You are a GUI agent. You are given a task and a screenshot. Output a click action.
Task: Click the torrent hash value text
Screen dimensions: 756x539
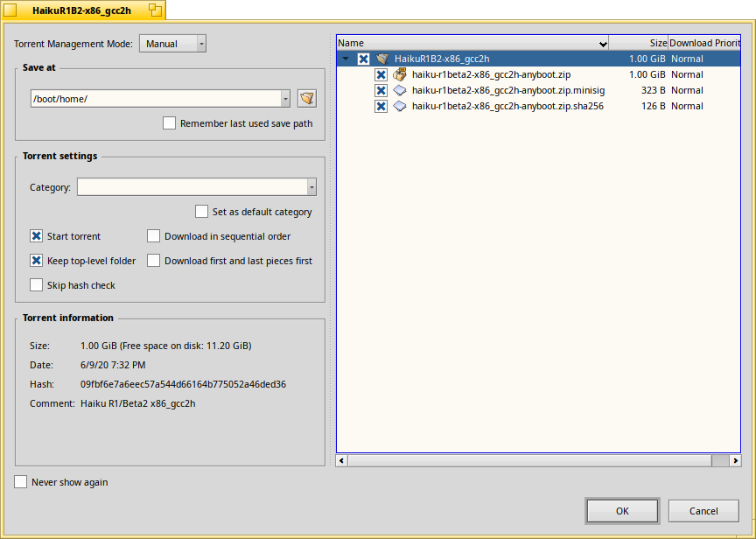coord(183,384)
